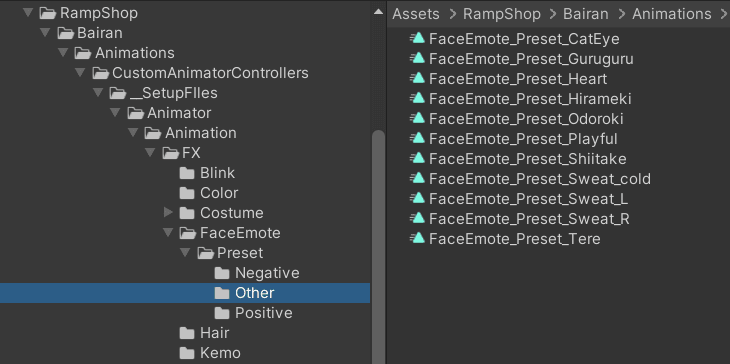Click the FaceEmote_Preset_Shiitake clip icon

tap(418, 158)
